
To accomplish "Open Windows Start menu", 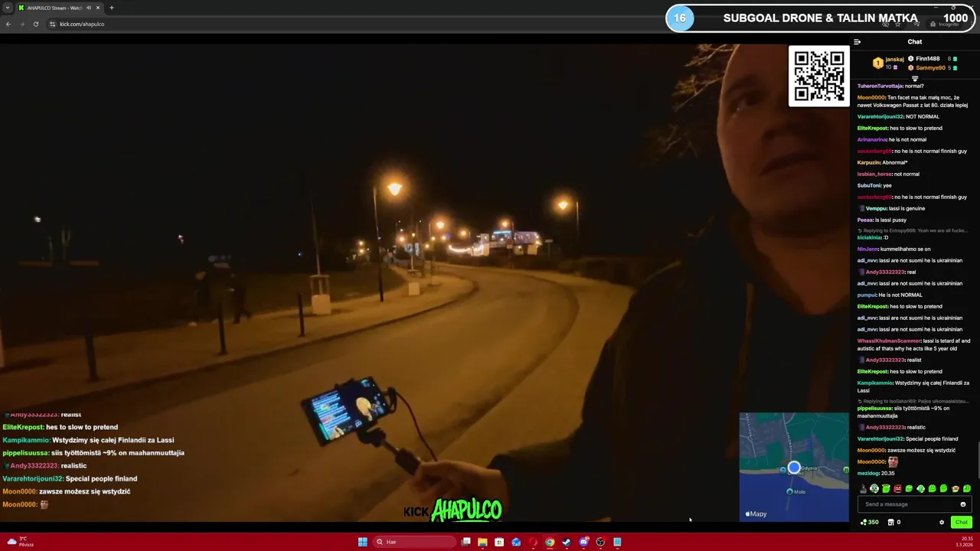I will pyautogui.click(x=363, y=542).
